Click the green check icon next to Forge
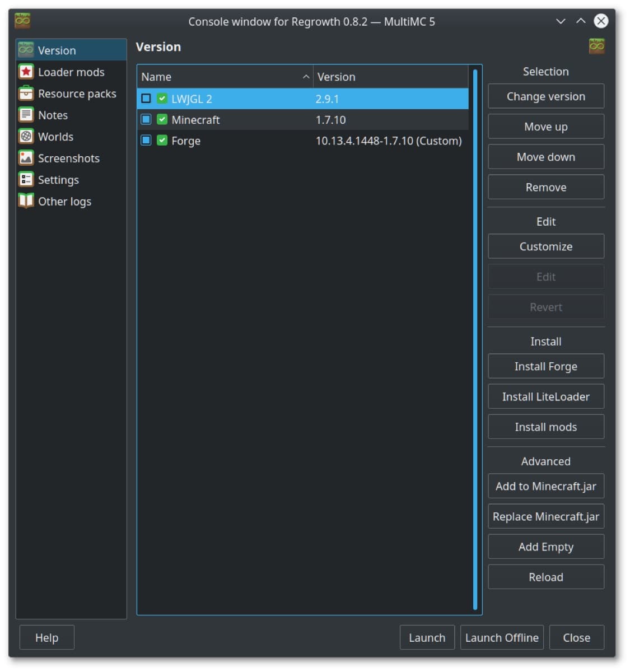 pos(162,140)
